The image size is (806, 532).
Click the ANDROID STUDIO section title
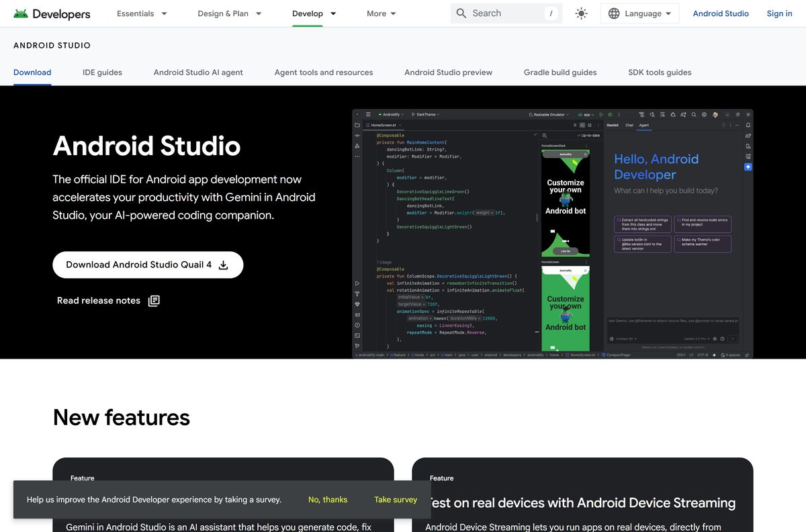pos(52,46)
